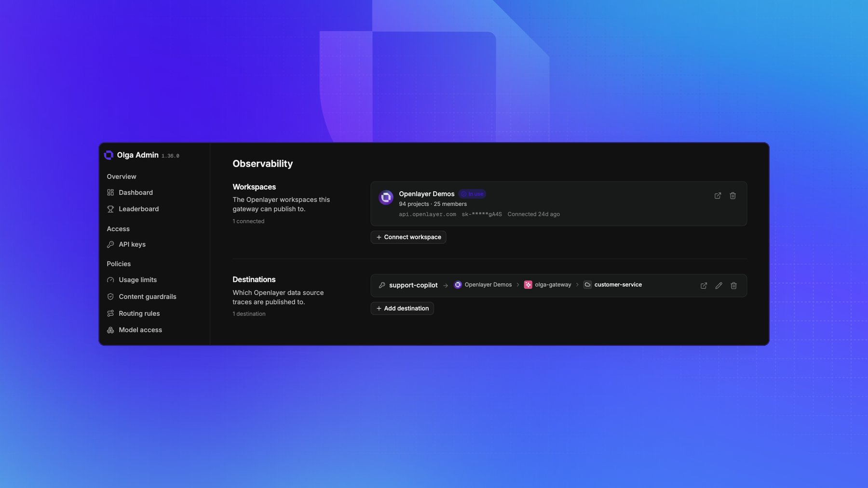This screenshot has width=868, height=488.
Task: Click the olga-gateway project icon
Action: (528, 285)
